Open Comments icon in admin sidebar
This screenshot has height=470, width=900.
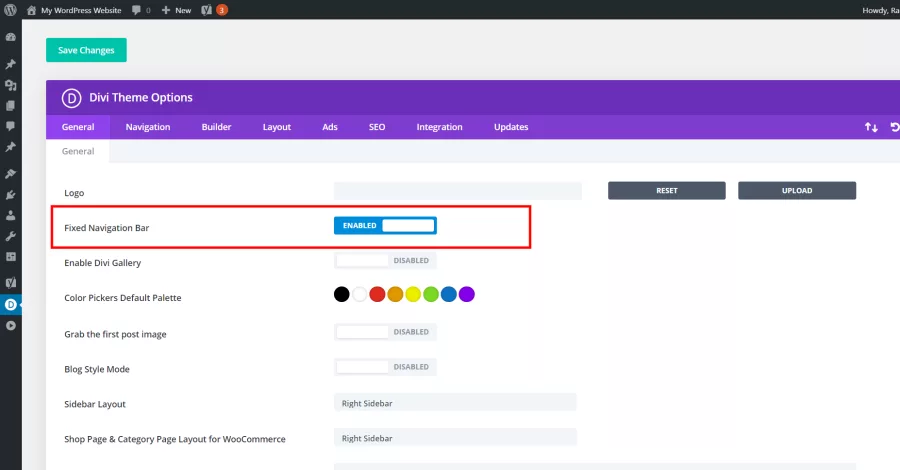pyautogui.click(x=10, y=126)
